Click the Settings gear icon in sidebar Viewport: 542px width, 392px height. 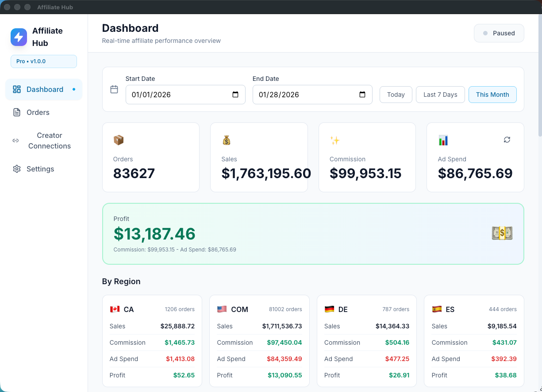pos(17,169)
